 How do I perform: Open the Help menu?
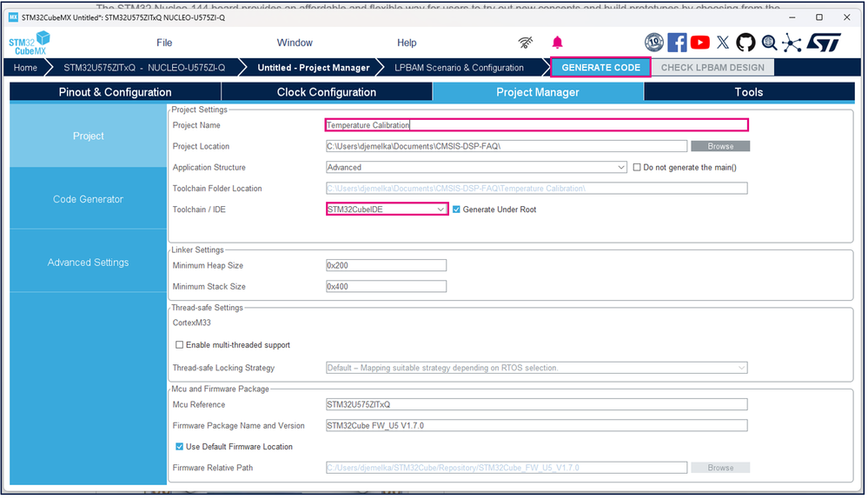(407, 43)
